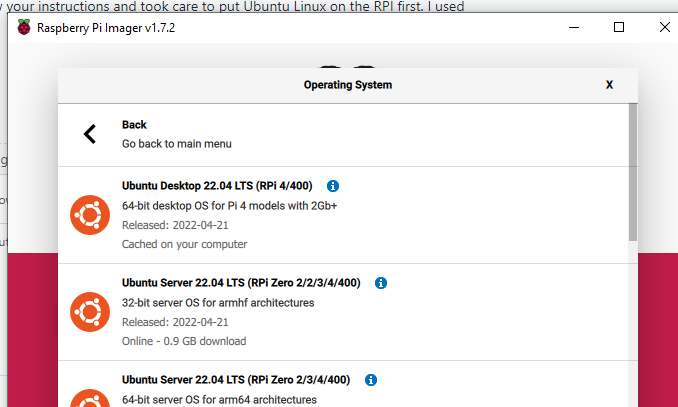The width and height of the screenshot is (678, 407).
Task: Minimize the Raspberry Pi Imager window
Action: (x=574, y=27)
